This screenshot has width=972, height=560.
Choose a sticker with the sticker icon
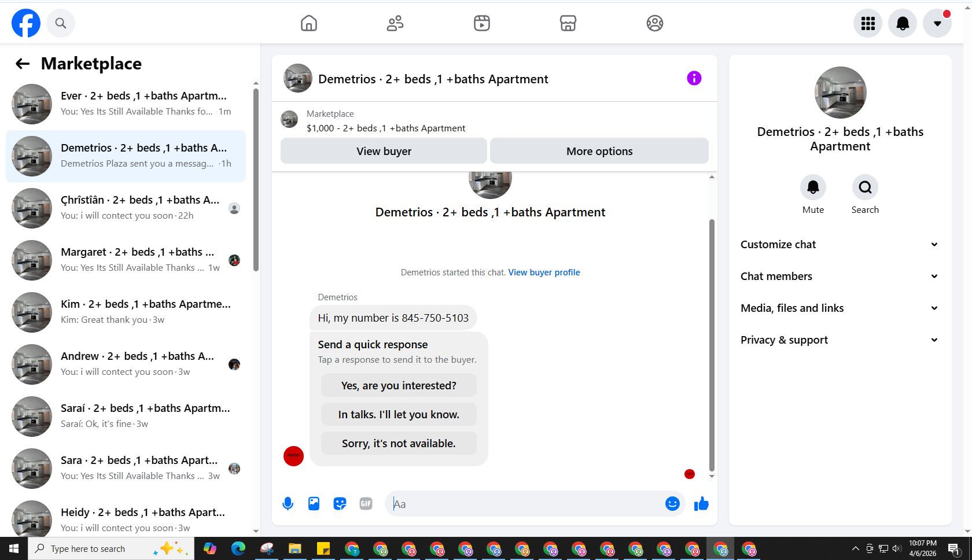click(340, 504)
